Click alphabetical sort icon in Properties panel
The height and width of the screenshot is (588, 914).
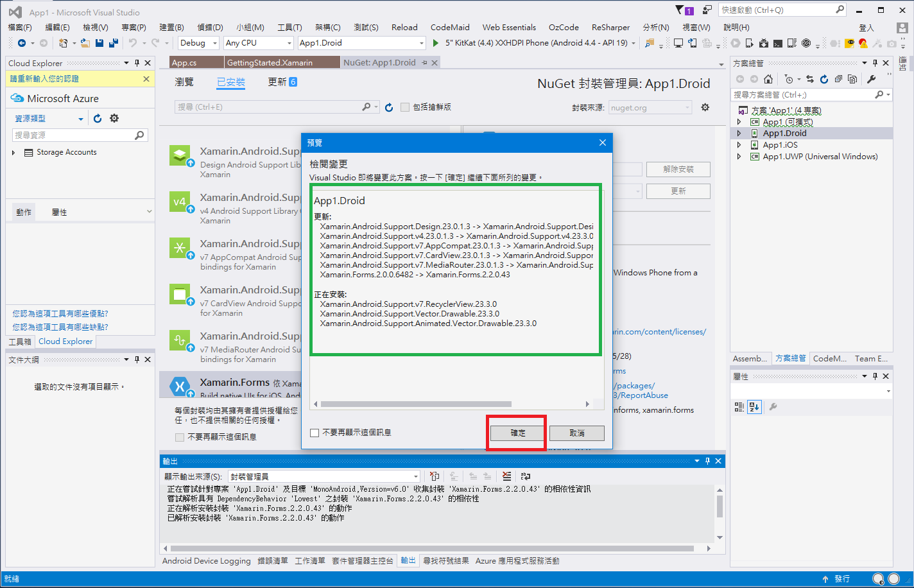click(754, 406)
